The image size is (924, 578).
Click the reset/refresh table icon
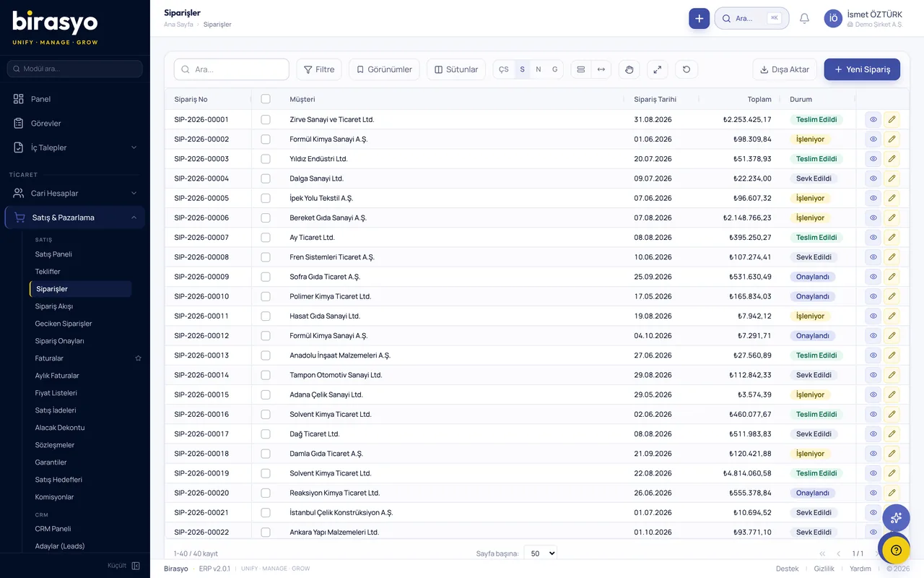686,69
